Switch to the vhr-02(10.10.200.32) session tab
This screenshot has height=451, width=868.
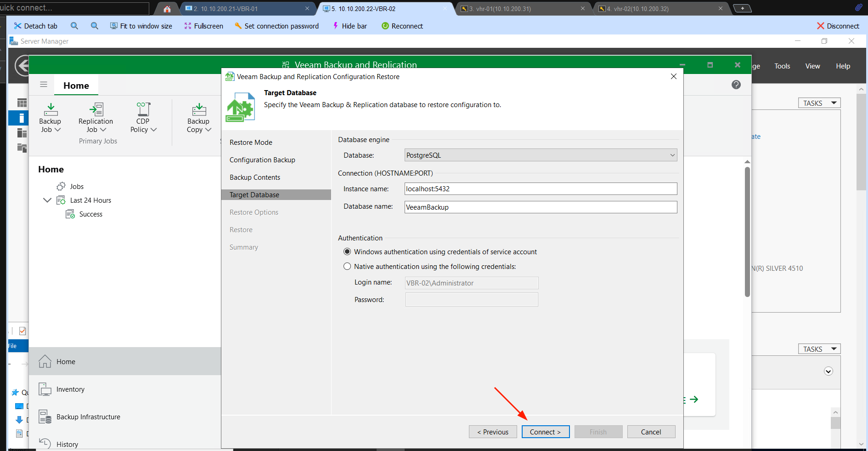point(660,9)
